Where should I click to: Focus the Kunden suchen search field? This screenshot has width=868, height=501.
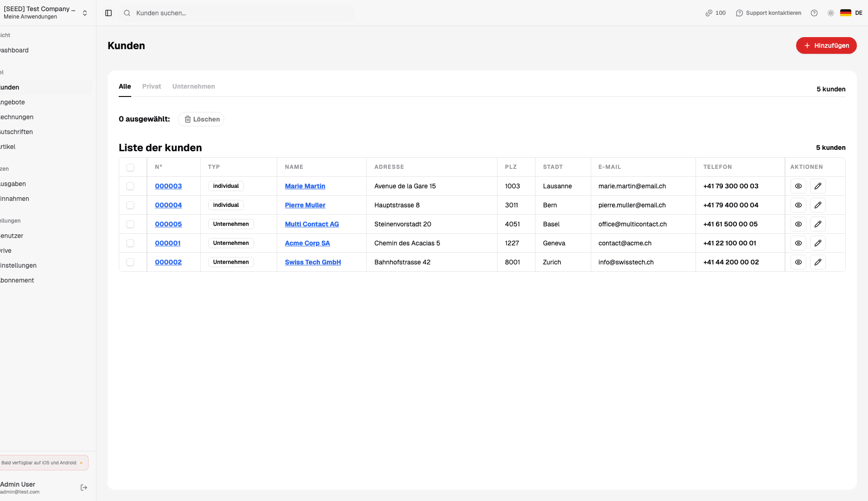pos(241,13)
